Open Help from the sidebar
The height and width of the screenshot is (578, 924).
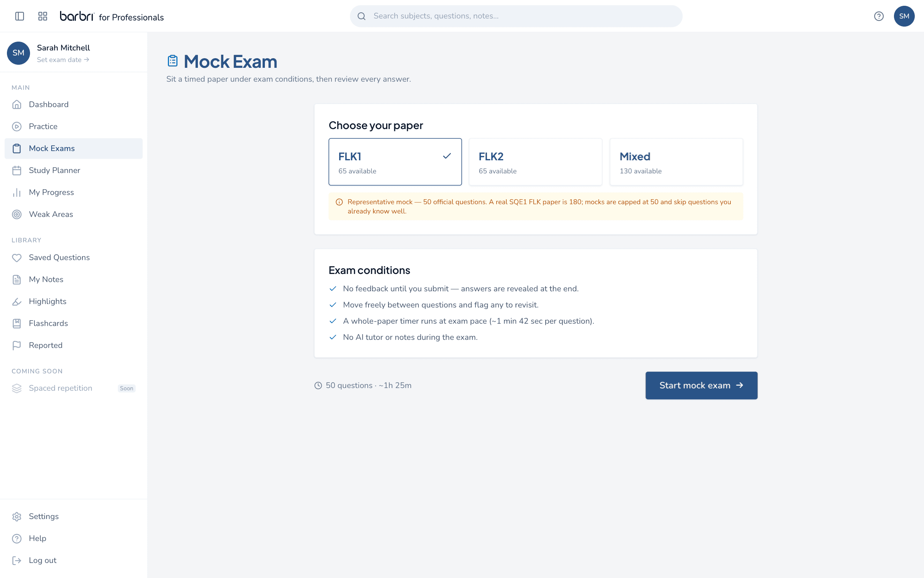[x=74, y=538]
